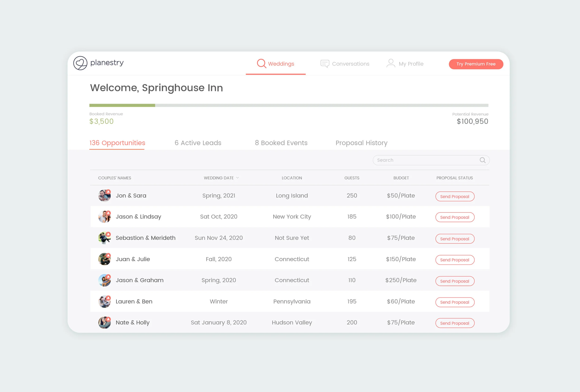This screenshot has height=392, width=580.
Task: Click the Guests column header
Action: (352, 178)
